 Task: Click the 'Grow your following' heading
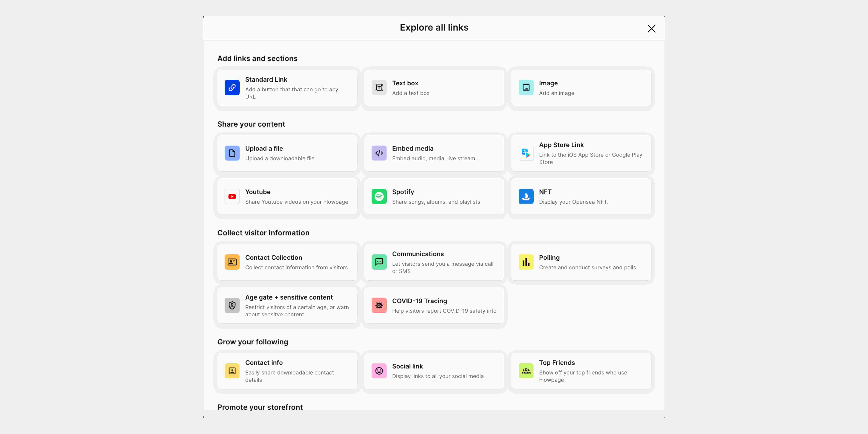(x=253, y=342)
